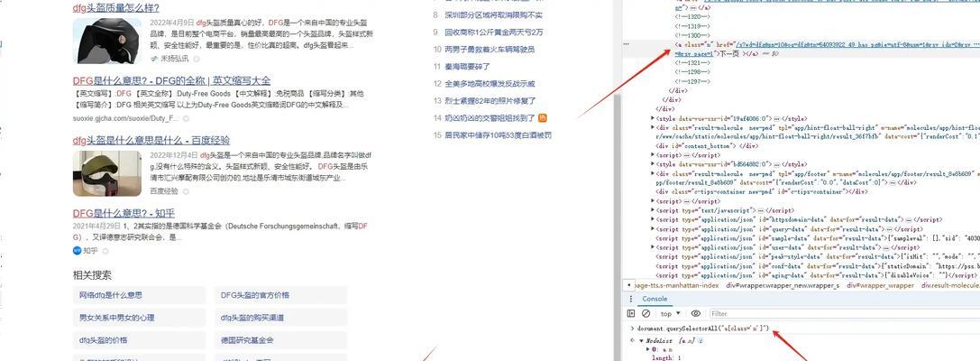
Task: Click the icon after 百度经验 source label
Action: point(186,190)
